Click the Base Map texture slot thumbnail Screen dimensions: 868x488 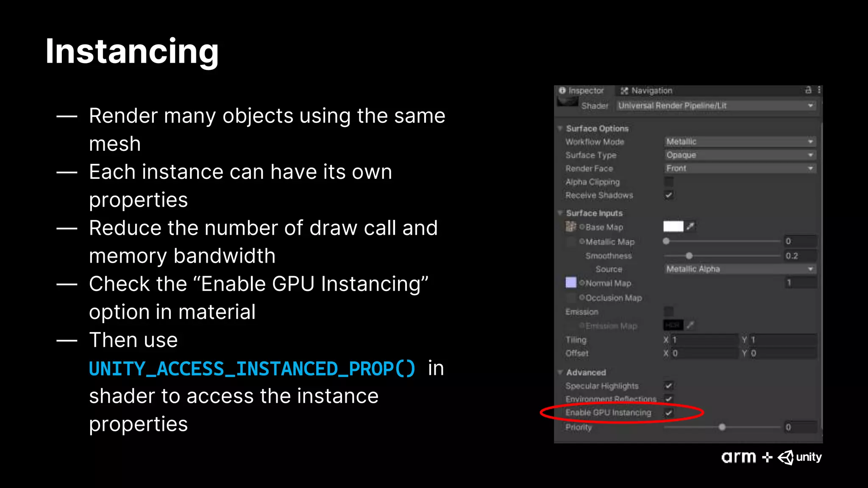click(x=570, y=227)
